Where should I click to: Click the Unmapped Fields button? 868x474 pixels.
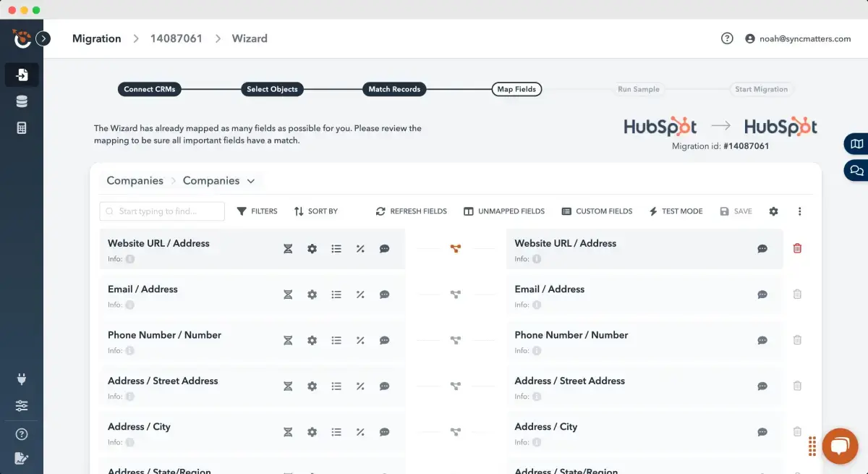(504, 211)
